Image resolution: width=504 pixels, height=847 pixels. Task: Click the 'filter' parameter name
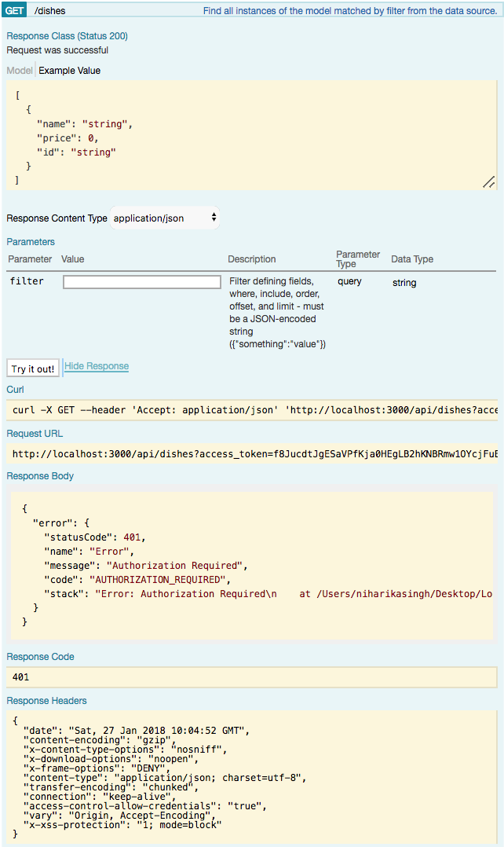[x=27, y=281]
